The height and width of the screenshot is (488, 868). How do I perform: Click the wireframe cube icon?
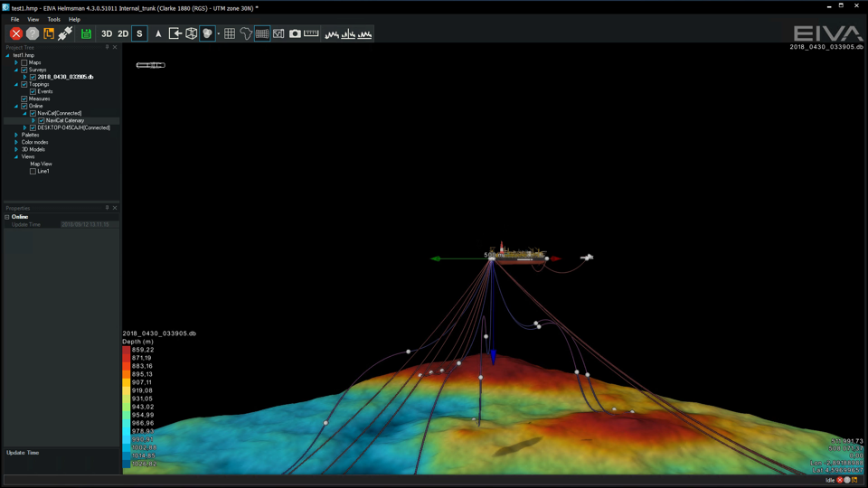click(192, 33)
